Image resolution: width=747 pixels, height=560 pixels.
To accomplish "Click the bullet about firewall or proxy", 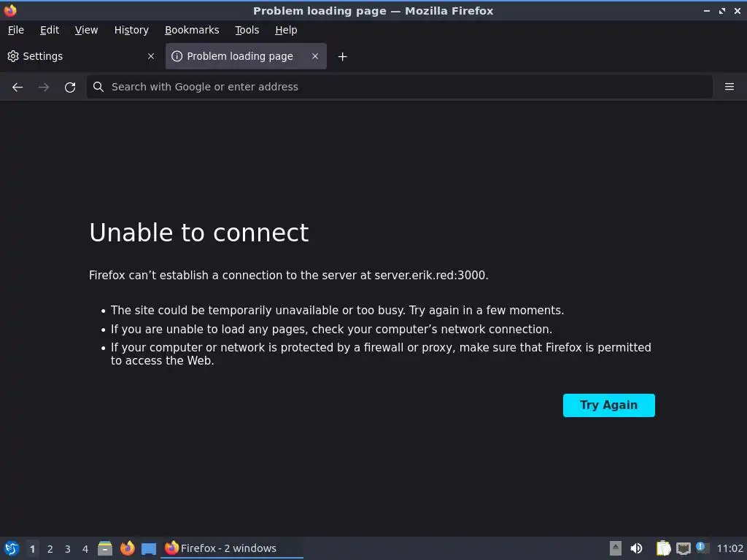I will pyautogui.click(x=381, y=354).
